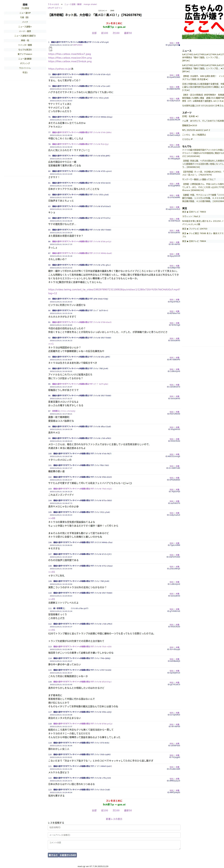Click into the コメント内容 textarea
Image resolution: width=224 pixels, height=868 pixels.
click(114, 845)
